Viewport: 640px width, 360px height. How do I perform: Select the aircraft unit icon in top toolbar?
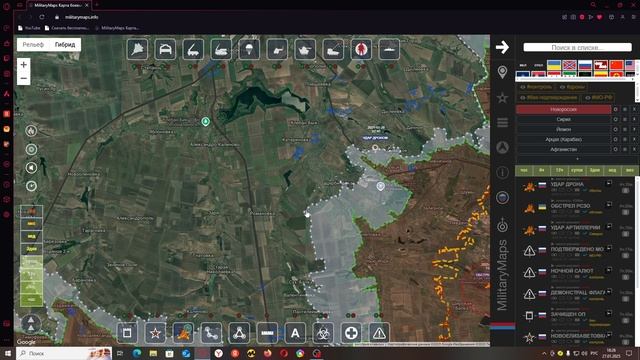tap(138, 49)
